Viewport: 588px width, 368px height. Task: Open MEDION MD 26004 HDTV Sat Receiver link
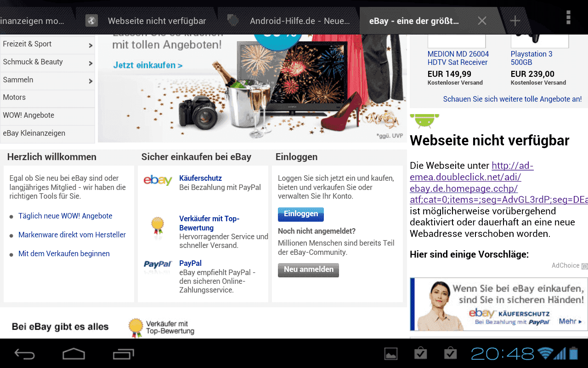[458, 58]
